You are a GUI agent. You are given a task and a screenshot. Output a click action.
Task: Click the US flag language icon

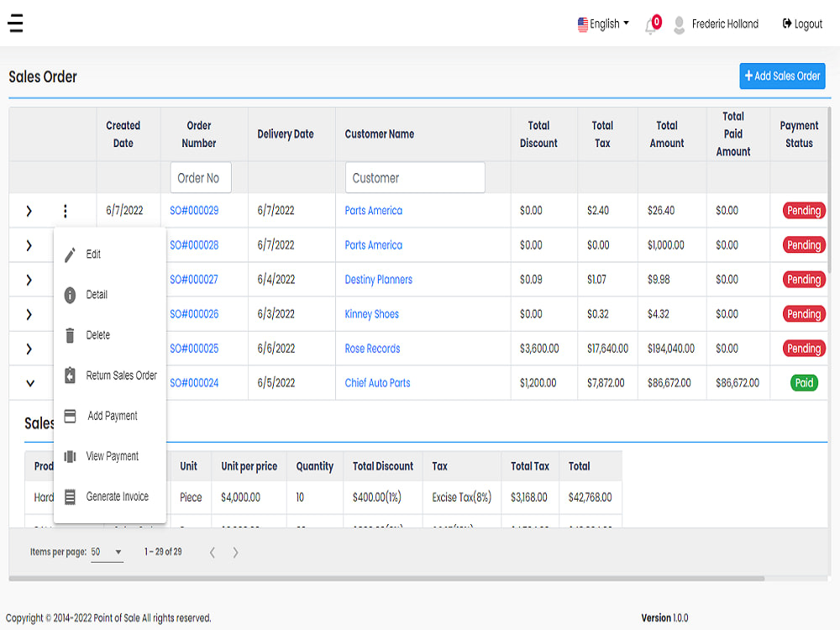coord(582,24)
